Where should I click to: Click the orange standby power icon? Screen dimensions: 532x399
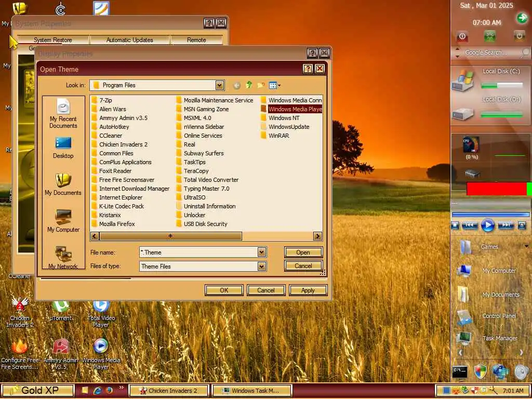coord(519,35)
